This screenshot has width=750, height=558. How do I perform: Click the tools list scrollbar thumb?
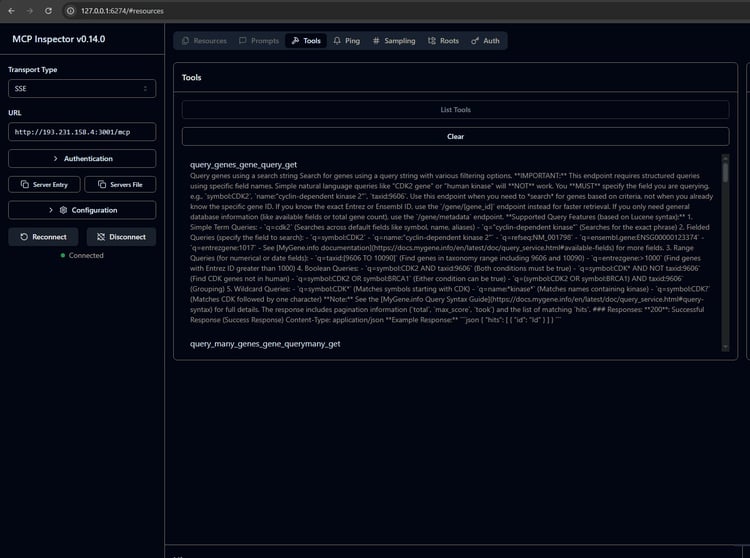point(726,172)
